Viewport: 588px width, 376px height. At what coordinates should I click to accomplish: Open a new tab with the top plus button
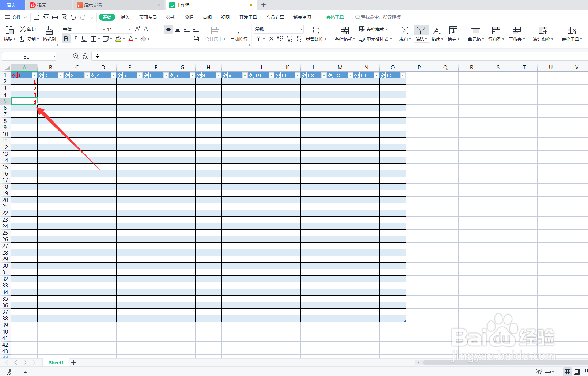tap(263, 5)
